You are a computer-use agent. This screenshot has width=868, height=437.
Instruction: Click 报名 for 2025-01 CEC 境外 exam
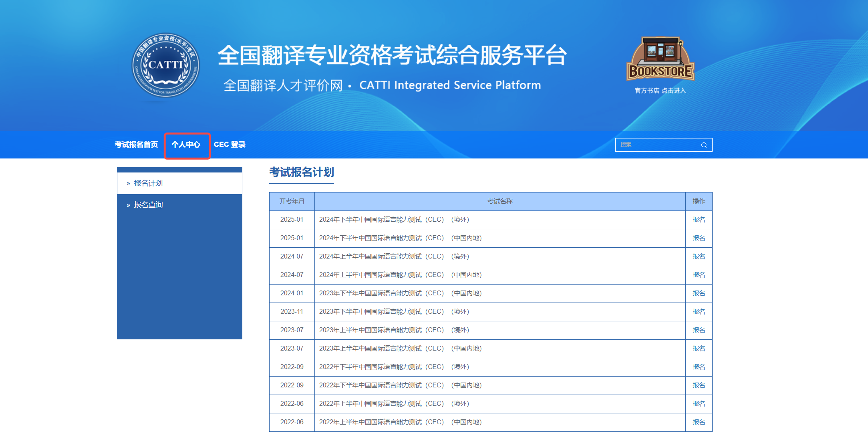(x=699, y=220)
